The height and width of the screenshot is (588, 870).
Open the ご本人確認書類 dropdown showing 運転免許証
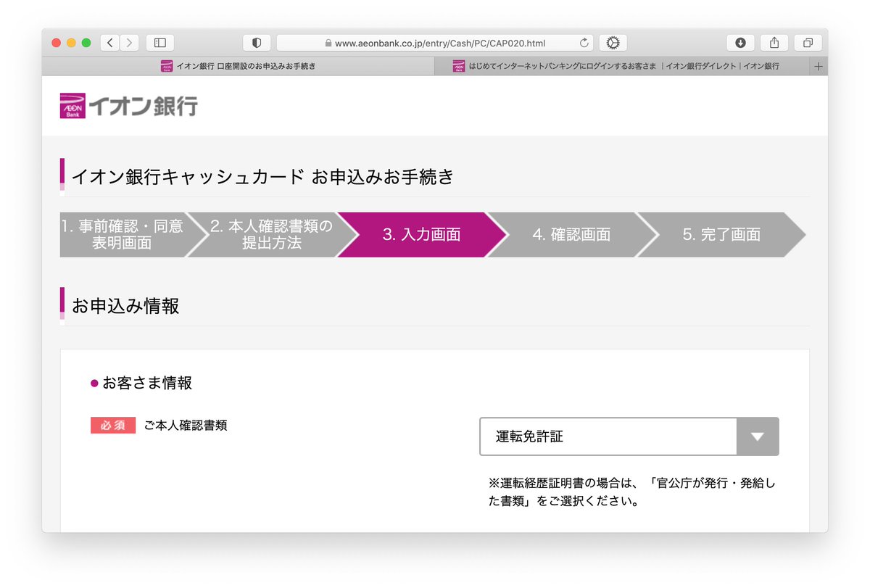629,436
